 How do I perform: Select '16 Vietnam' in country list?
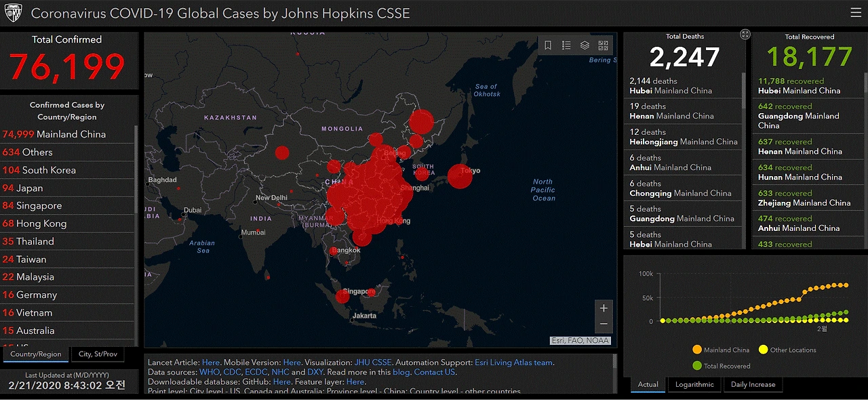click(x=67, y=312)
